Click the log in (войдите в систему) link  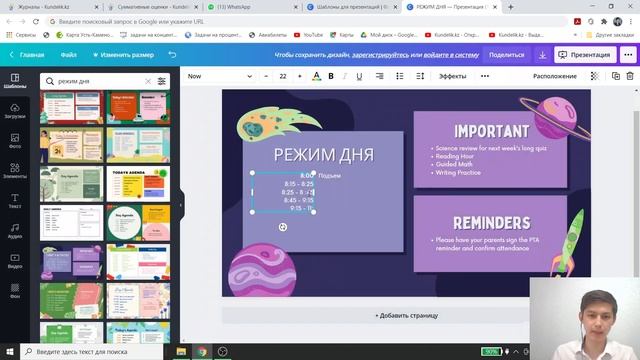pos(451,55)
